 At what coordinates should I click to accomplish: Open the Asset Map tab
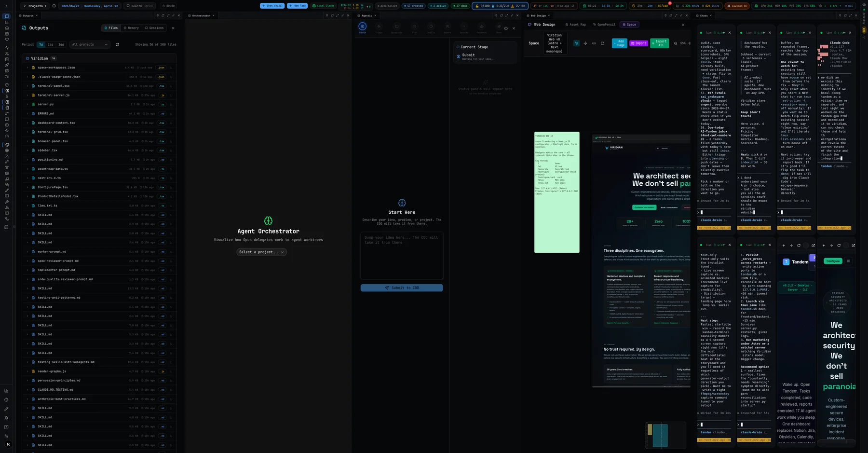(575, 25)
